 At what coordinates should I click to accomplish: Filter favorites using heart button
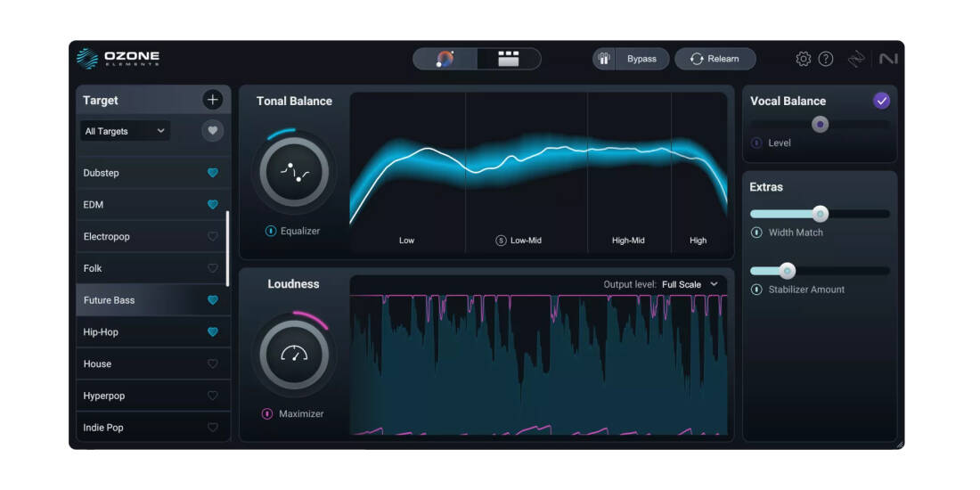point(212,131)
